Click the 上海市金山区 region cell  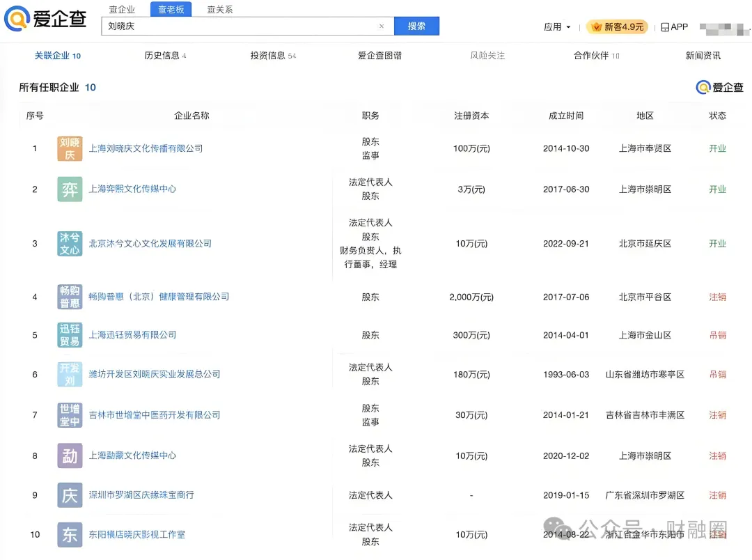pos(645,336)
